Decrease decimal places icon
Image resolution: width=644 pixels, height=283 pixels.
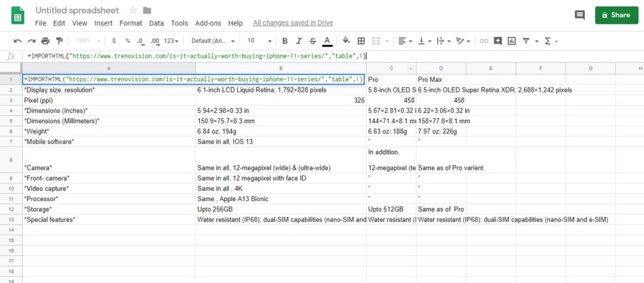pos(141,41)
